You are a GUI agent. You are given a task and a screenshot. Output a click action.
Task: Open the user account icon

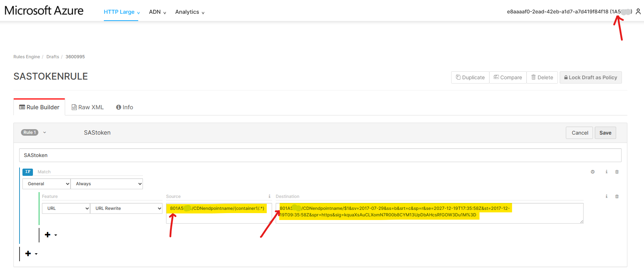638,12
